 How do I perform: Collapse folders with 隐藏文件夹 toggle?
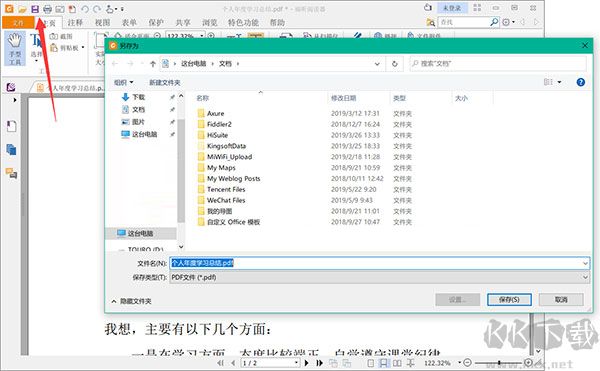click(132, 301)
